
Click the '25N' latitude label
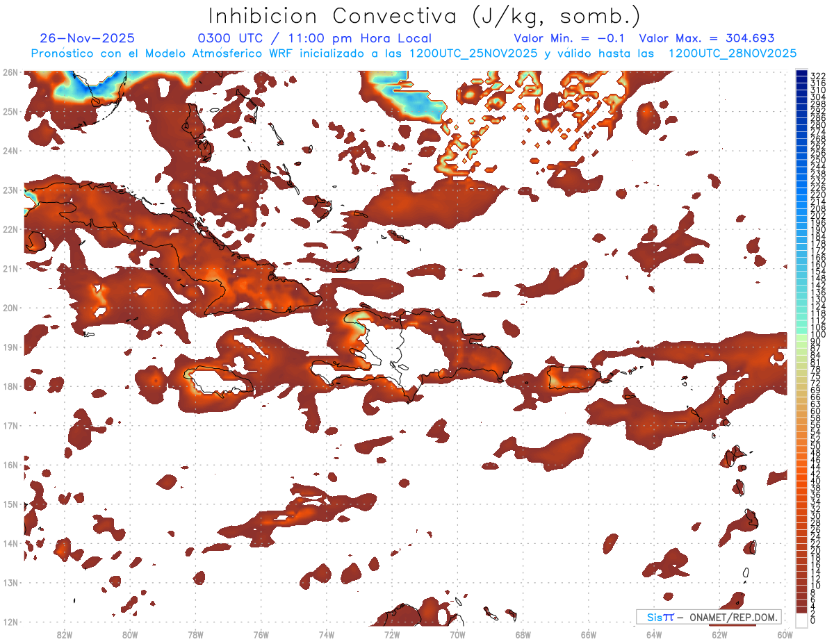coord(10,111)
